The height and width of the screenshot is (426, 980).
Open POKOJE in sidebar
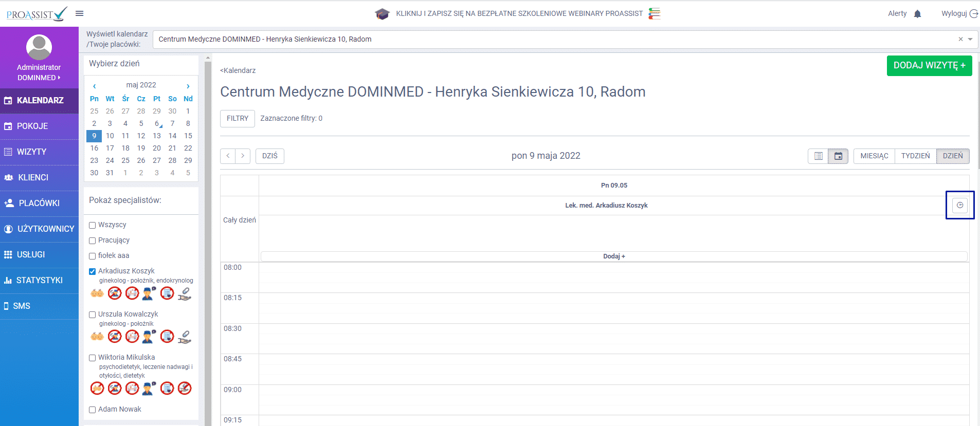[39, 126]
